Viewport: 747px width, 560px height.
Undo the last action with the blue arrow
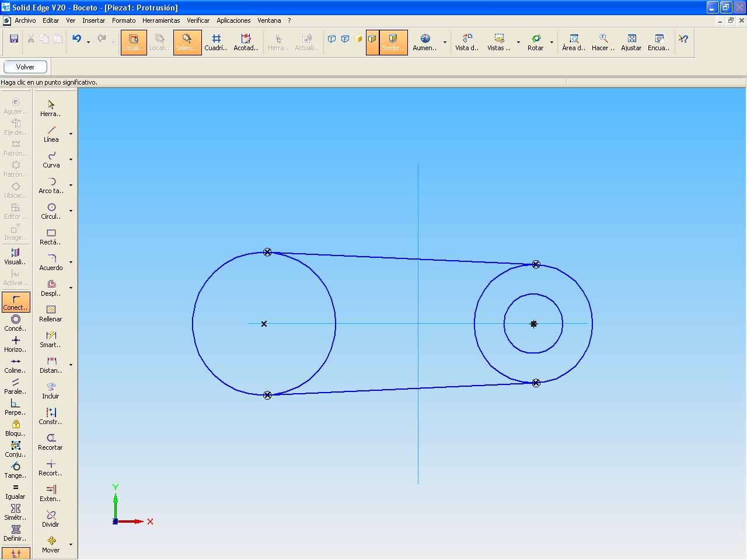coord(76,38)
